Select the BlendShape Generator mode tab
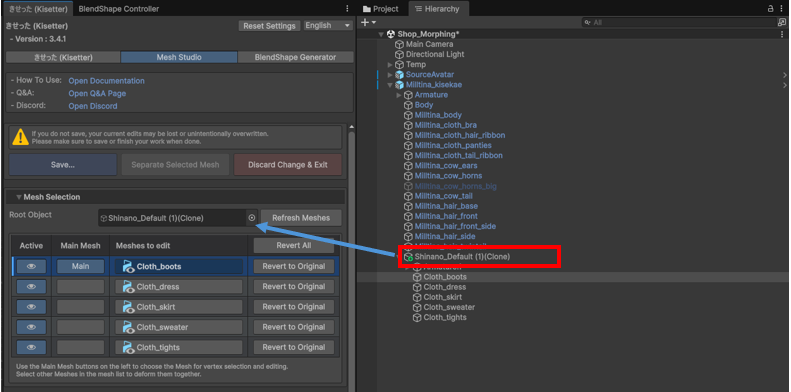 click(x=296, y=57)
